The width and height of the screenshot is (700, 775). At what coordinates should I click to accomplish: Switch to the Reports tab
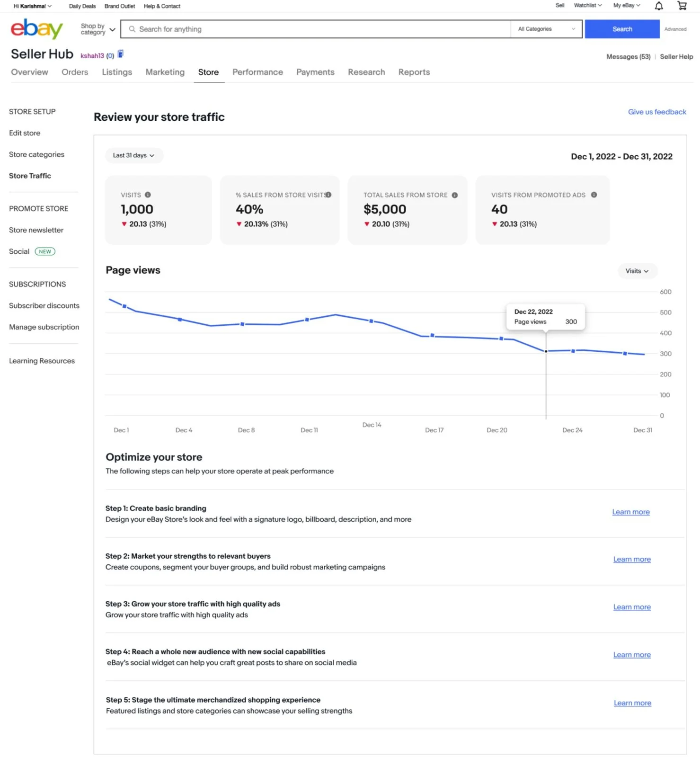click(x=414, y=72)
